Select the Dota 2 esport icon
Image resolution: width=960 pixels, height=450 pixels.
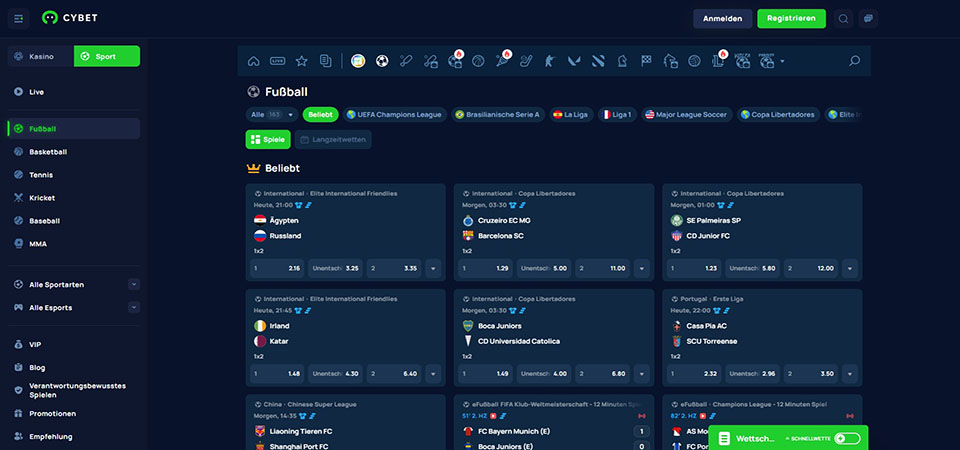[598, 61]
